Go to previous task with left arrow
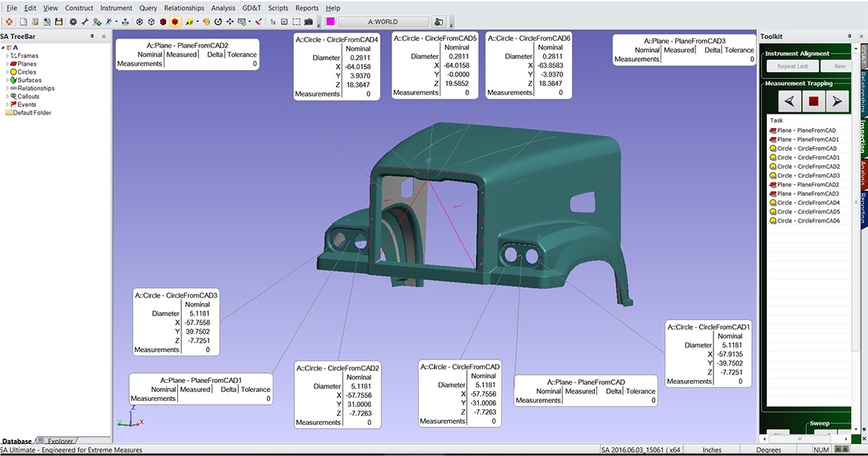The width and height of the screenshot is (868, 456). (789, 101)
